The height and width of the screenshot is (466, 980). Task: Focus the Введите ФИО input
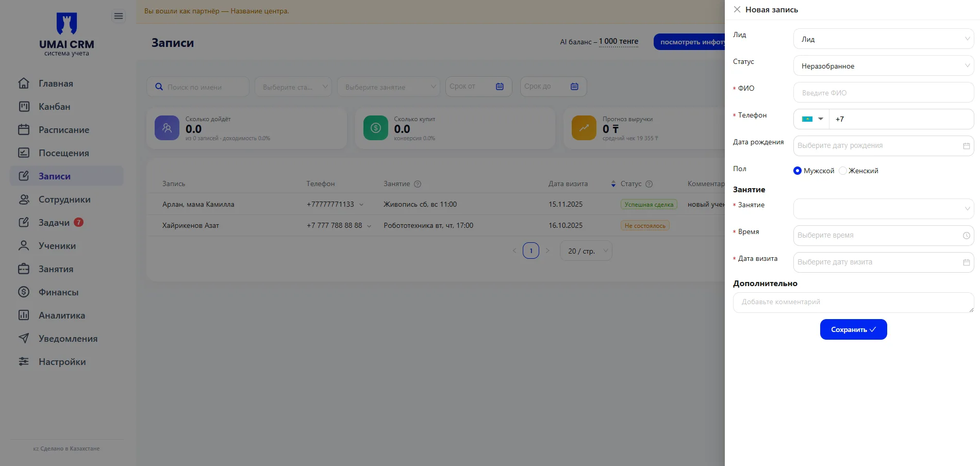click(x=884, y=92)
